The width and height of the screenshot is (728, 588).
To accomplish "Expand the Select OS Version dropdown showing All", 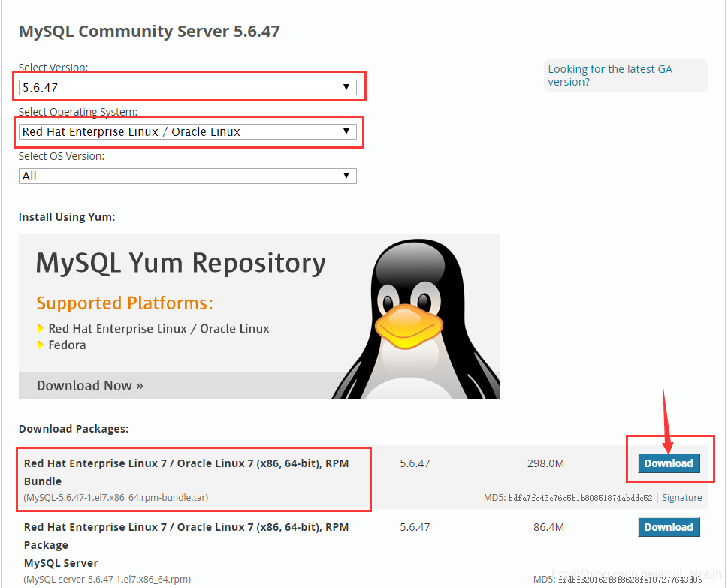I will 188,176.
